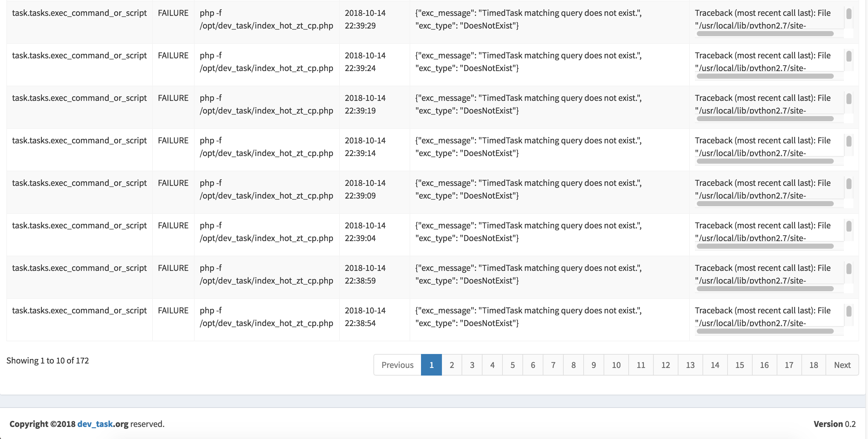This screenshot has width=868, height=439.
Task: Open the dev_task footer link
Action: tap(95, 424)
